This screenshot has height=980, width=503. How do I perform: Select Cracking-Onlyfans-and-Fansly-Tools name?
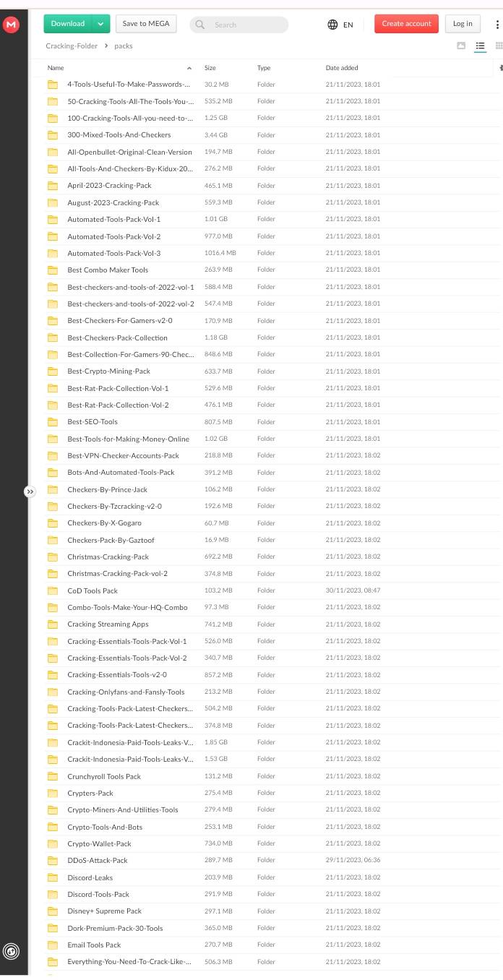pos(126,692)
